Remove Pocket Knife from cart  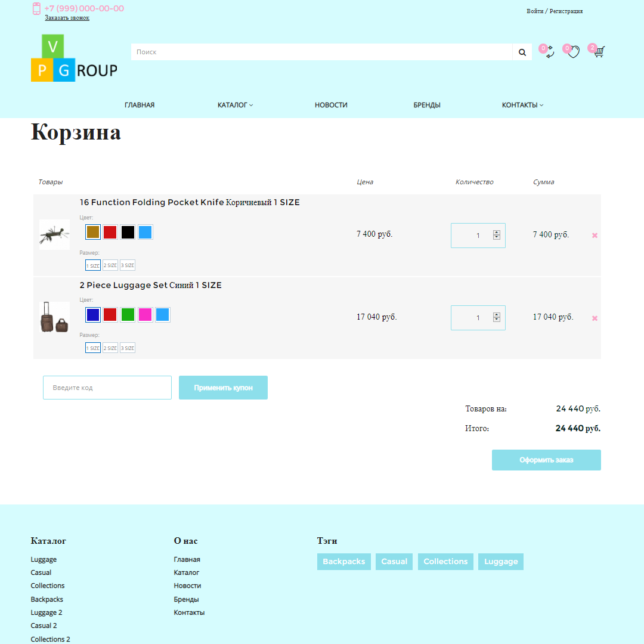[x=595, y=236]
